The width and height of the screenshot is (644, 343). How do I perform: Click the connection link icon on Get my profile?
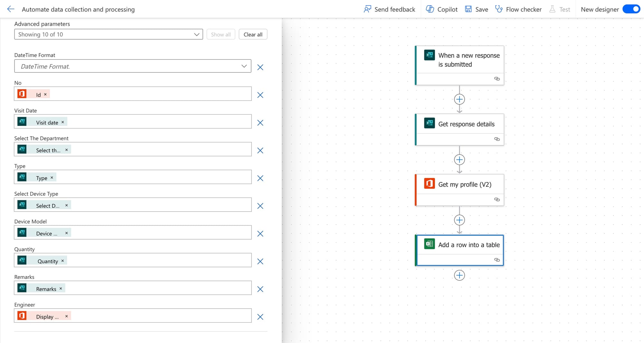click(x=497, y=199)
